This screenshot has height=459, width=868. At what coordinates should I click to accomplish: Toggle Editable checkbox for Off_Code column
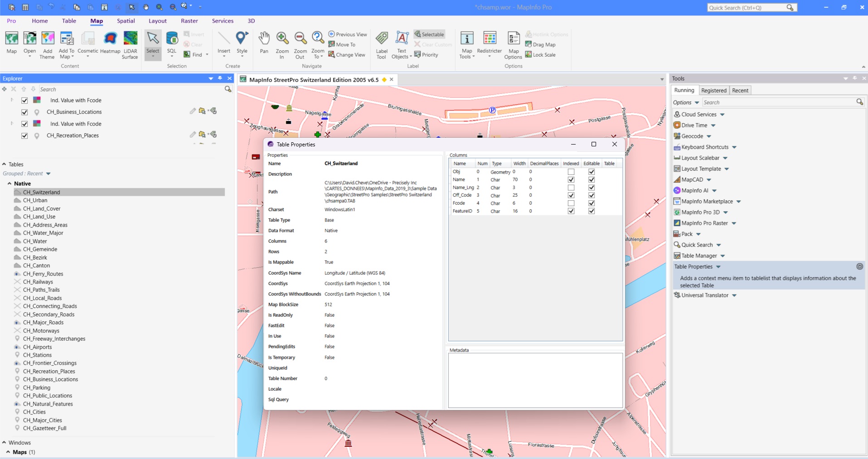point(592,195)
